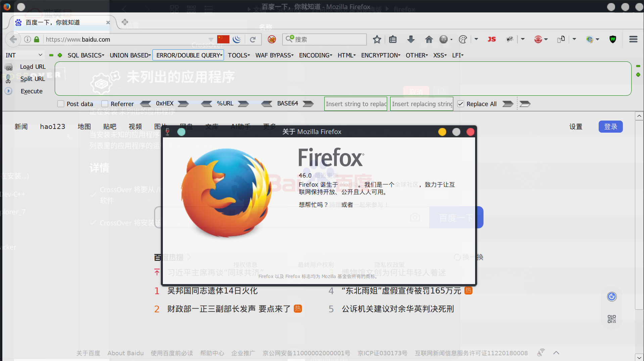644x361 pixels.
Task: Expand the TOOLS menu
Action: click(239, 55)
